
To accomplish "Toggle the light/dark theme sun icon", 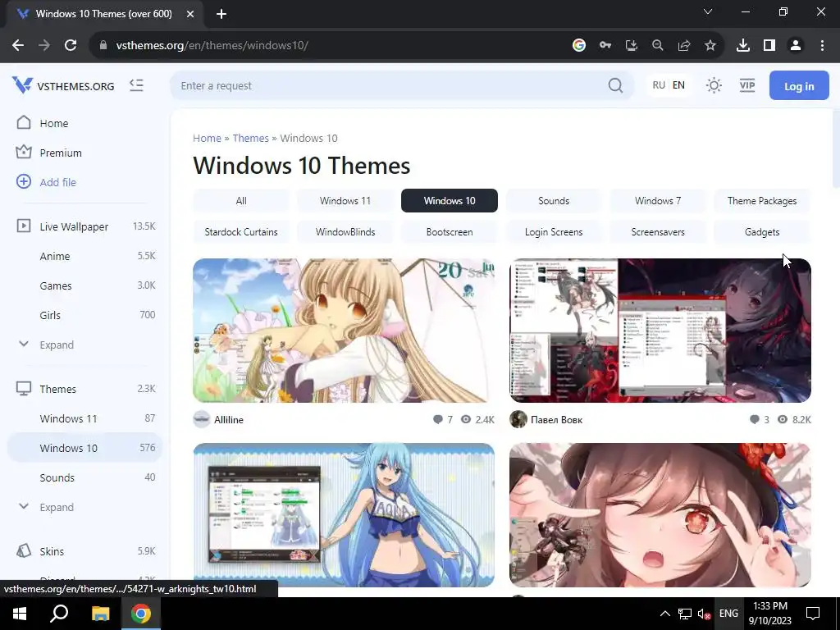I will (x=714, y=85).
